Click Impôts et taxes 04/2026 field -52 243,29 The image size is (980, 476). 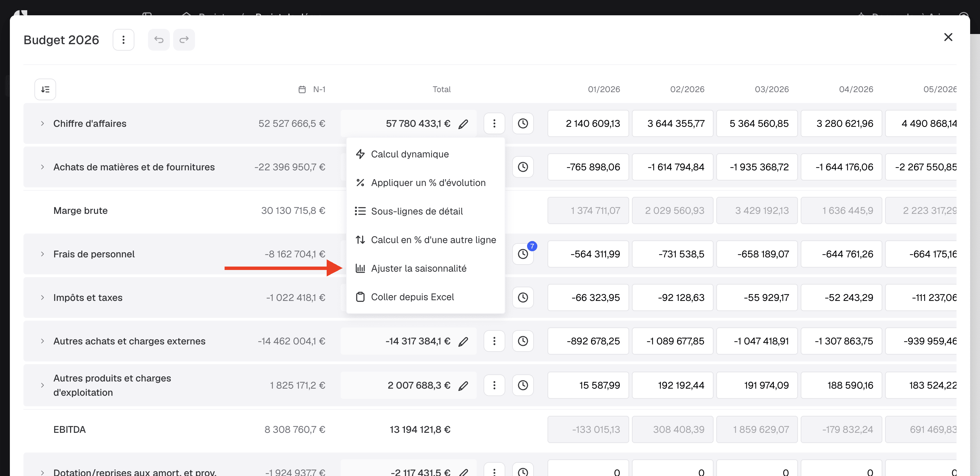[x=841, y=297]
